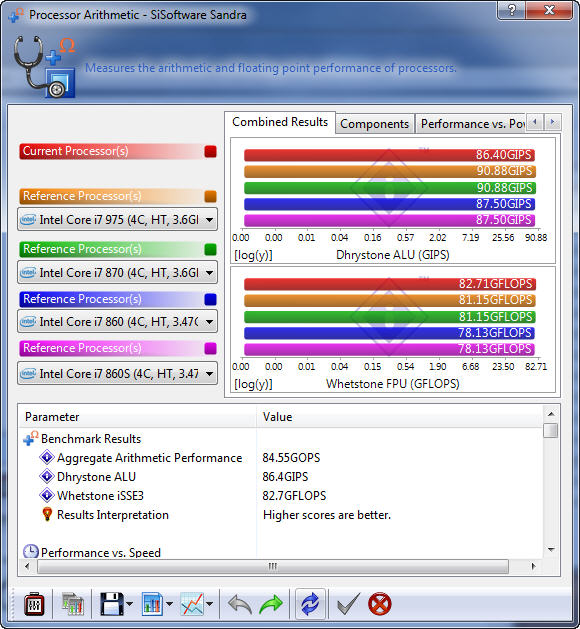Click the lightbulb icon beside Results Interpretation
Image resolution: width=580 pixels, height=629 pixels.
coord(47,514)
